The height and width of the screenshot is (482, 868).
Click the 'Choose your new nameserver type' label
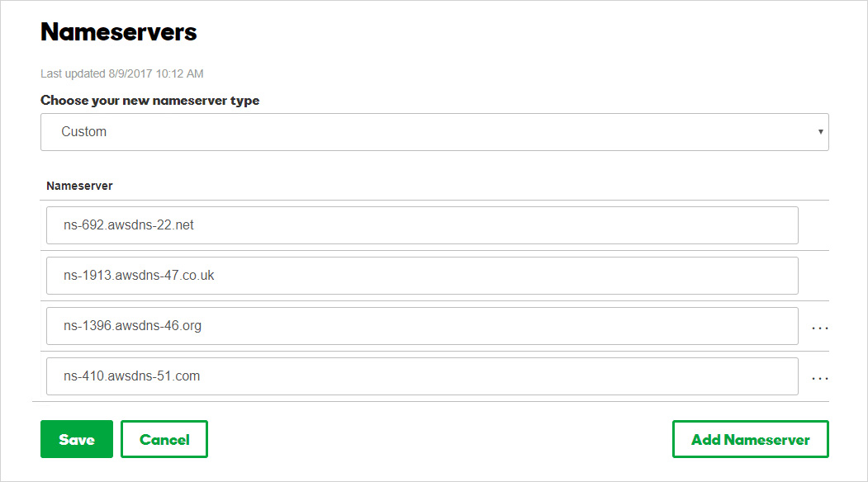pyautogui.click(x=149, y=101)
